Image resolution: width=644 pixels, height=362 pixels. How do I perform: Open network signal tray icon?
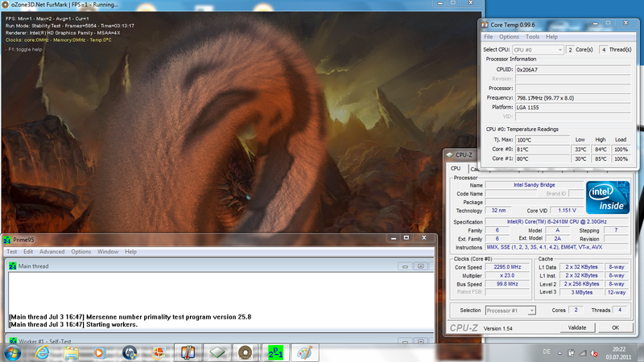(582, 353)
